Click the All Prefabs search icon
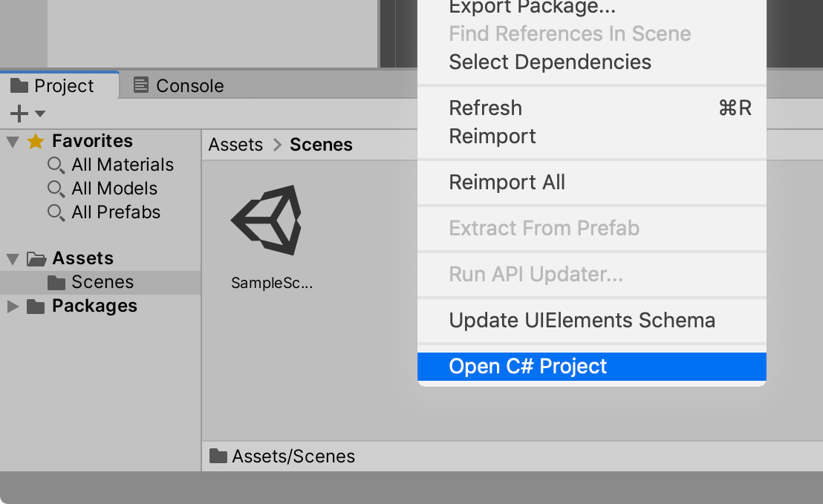 tap(56, 212)
